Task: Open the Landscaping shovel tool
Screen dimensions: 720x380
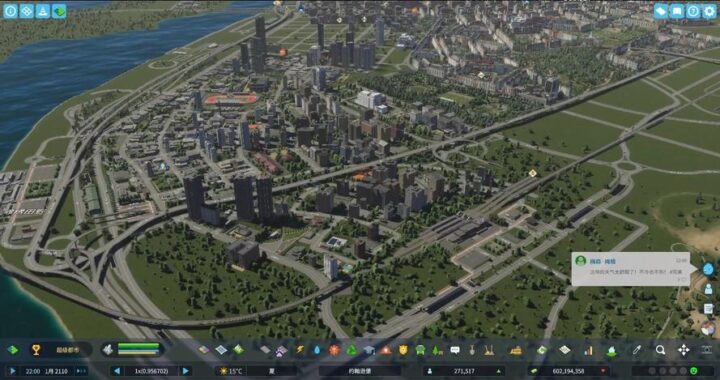Action: click(x=472, y=350)
